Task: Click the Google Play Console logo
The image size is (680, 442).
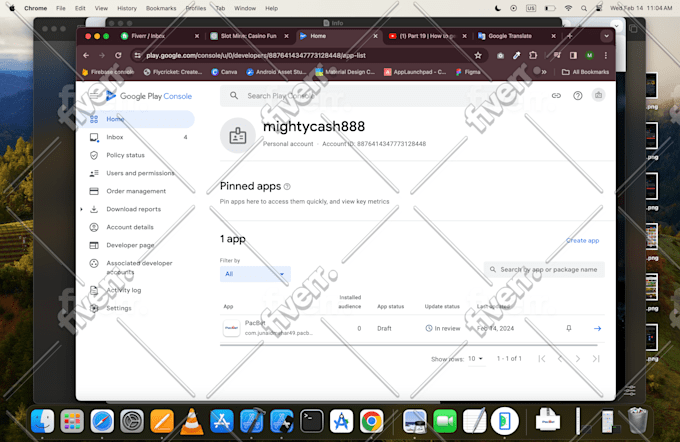Action: pyautogui.click(x=149, y=96)
